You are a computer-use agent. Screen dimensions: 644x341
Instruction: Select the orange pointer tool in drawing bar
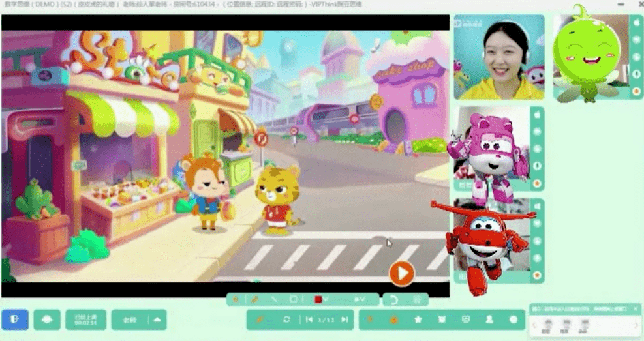coord(236,299)
